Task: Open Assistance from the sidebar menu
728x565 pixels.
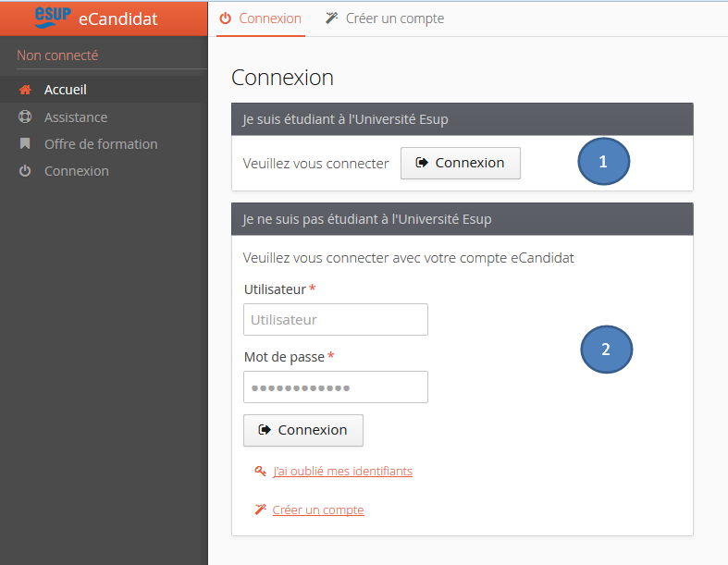Action: click(76, 117)
